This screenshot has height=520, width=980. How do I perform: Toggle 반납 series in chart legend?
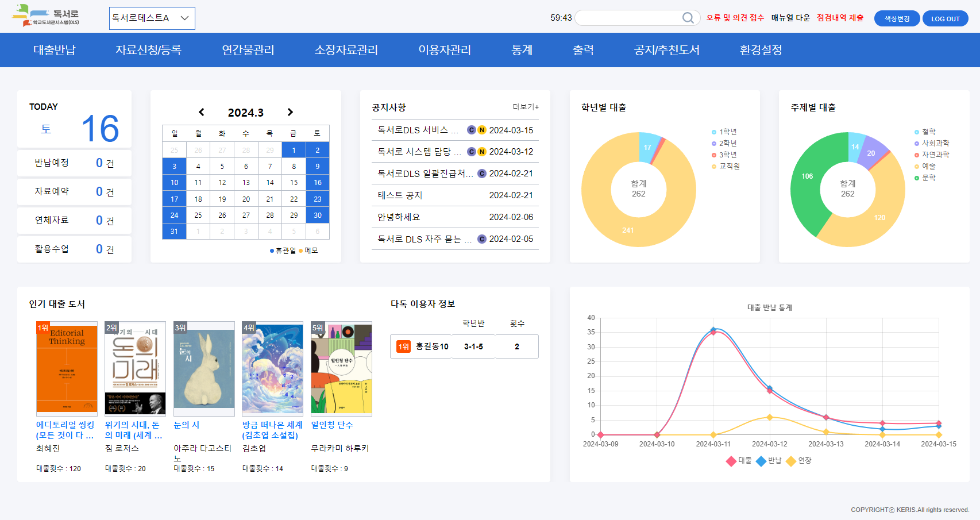[x=761, y=461]
